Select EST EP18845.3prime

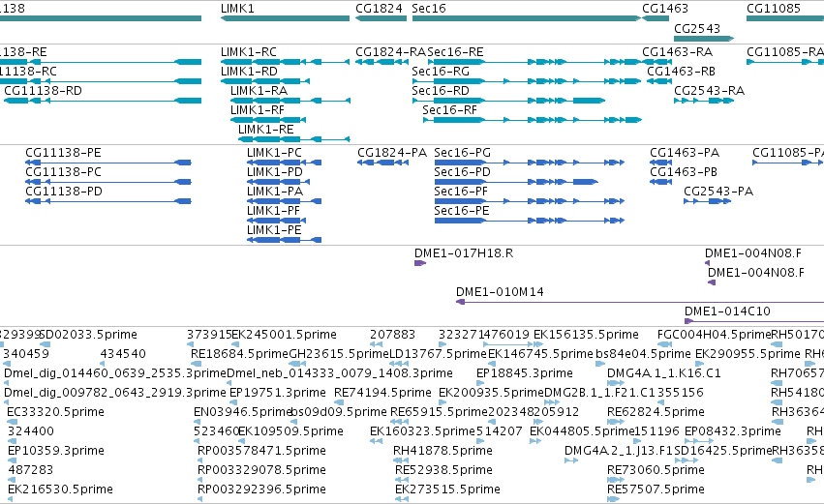coord(525,373)
